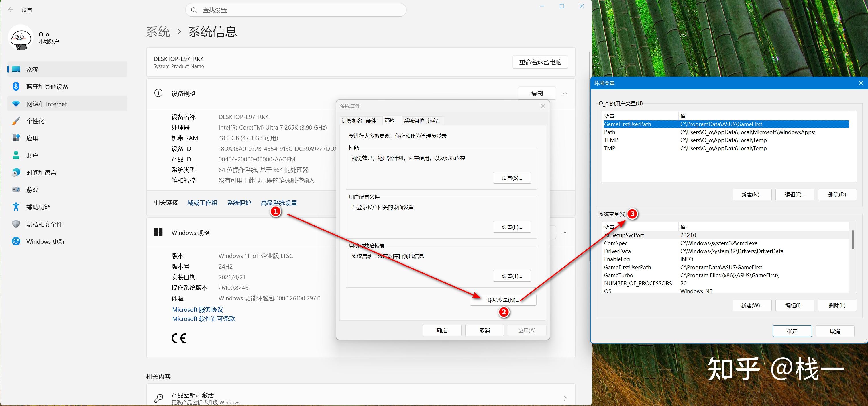Open 高级系统设置 link
This screenshot has width=868, height=406.
tap(279, 203)
